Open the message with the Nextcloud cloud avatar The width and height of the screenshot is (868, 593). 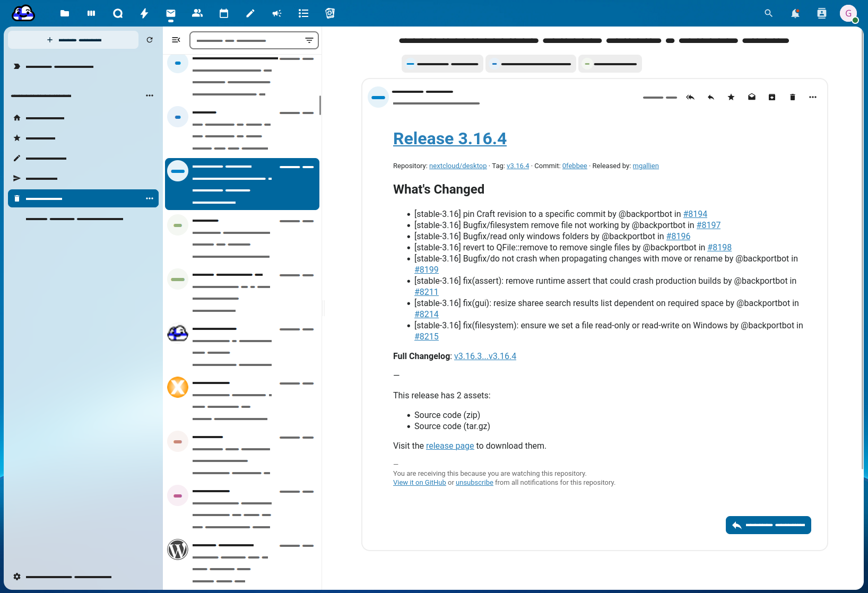[x=242, y=346]
